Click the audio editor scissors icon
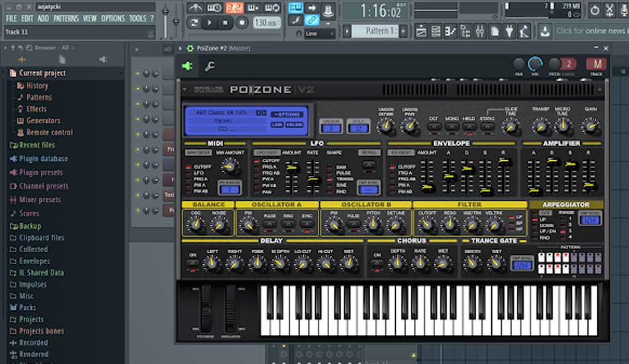Screen dimensions: 629x364 pyautogui.click(x=610, y=11)
